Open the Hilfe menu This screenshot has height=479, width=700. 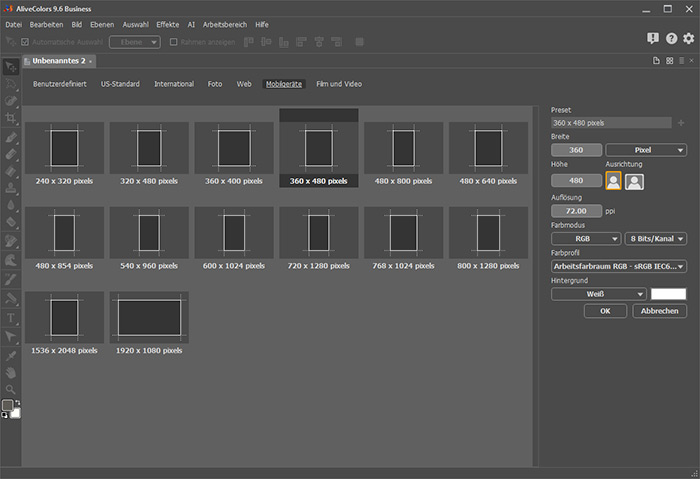point(262,25)
